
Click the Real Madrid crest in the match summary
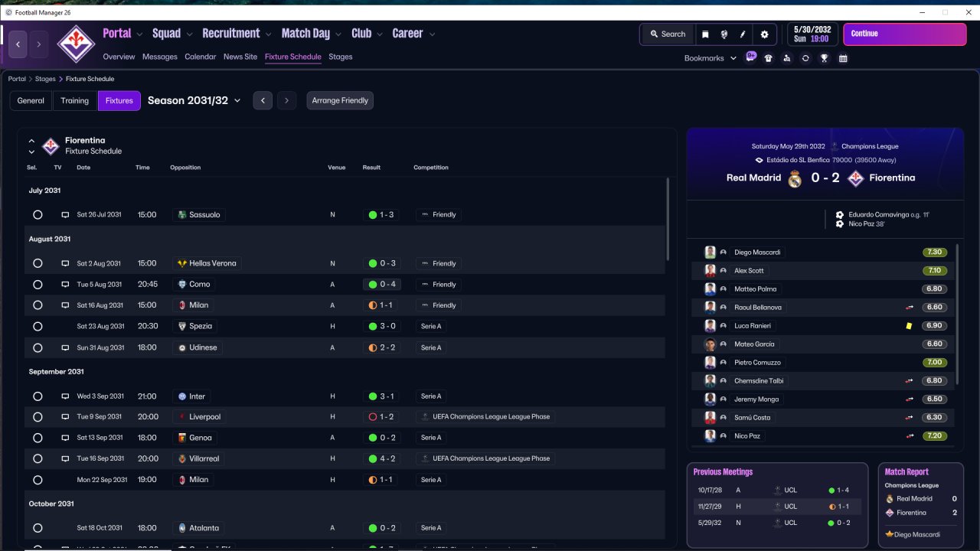click(795, 178)
